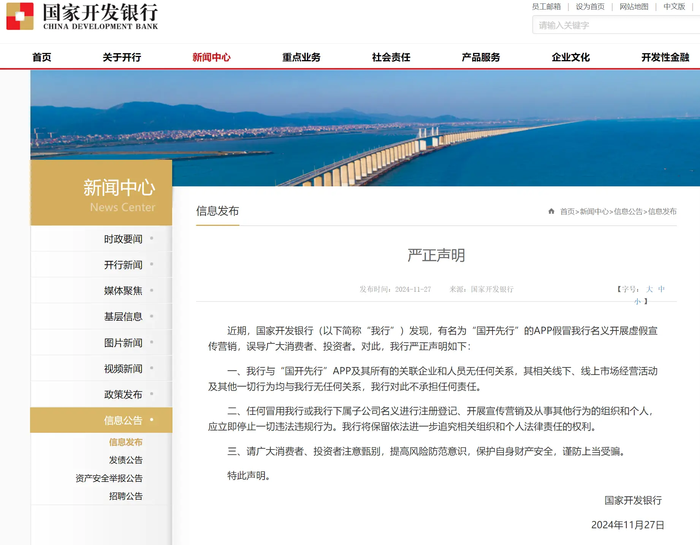
Task: Open 重点业务 in the main navigation
Action: tap(301, 57)
